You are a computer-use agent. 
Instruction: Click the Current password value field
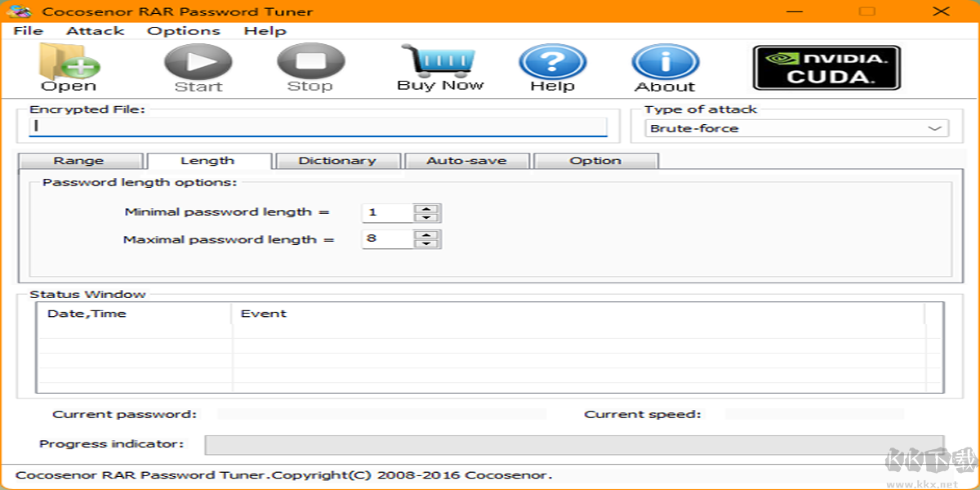[381, 414]
